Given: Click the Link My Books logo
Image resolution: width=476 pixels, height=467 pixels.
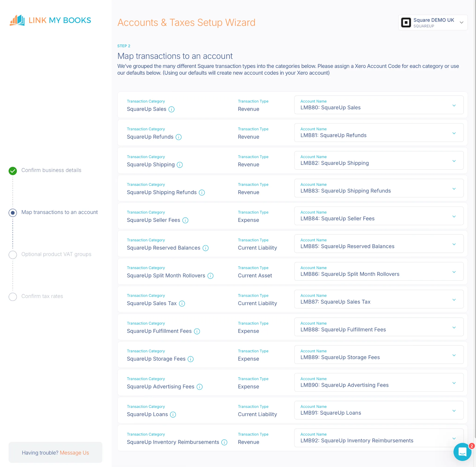Looking at the screenshot, I should [x=50, y=20].
